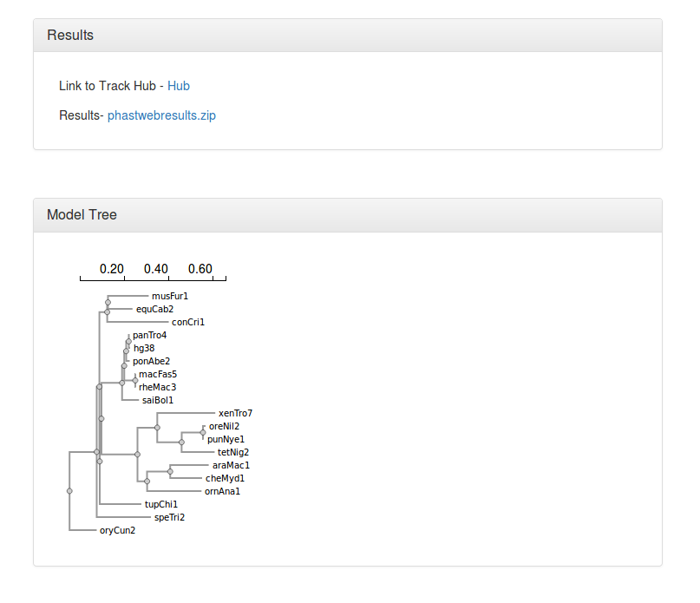Image resolution: width=700 pixels, height=603 pixels.
Task: Click the 0.40 scale axis label
Action: 156,269
